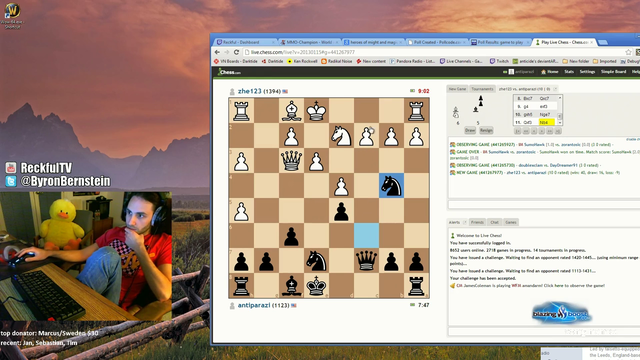Bookmark page with the star icon
The height and width of the screenshot is (360, 640).
[629, 52]
